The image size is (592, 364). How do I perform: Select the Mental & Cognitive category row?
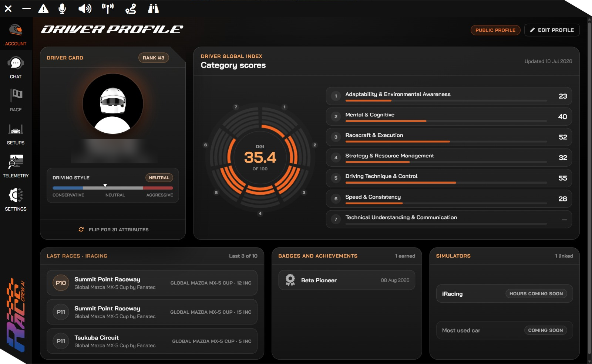(449, 116)
